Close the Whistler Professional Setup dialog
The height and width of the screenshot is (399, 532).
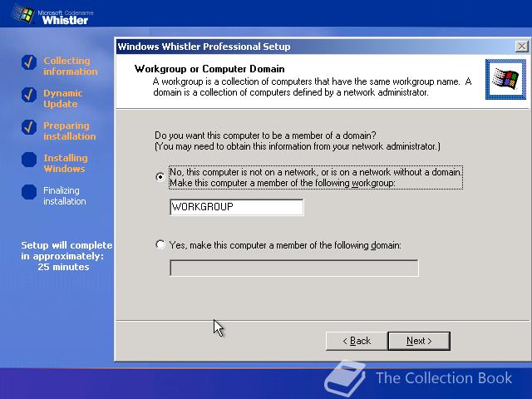521,47
